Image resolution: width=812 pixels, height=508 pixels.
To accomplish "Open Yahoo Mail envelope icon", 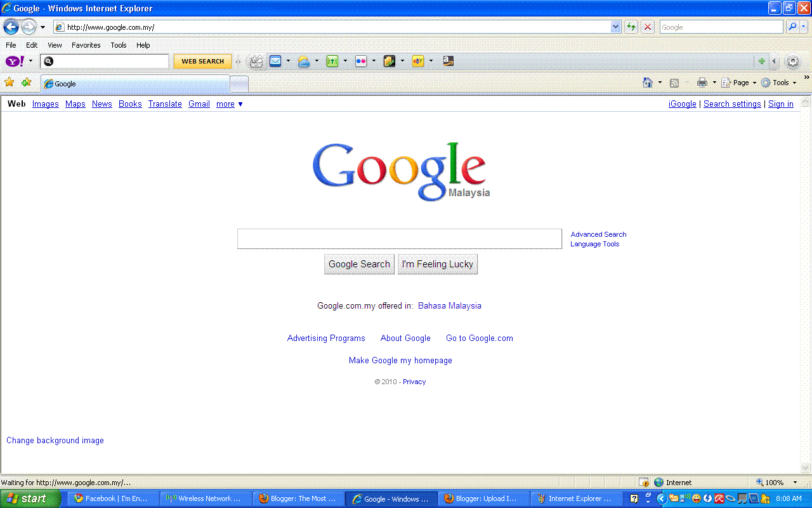I will tap(275, 61).
